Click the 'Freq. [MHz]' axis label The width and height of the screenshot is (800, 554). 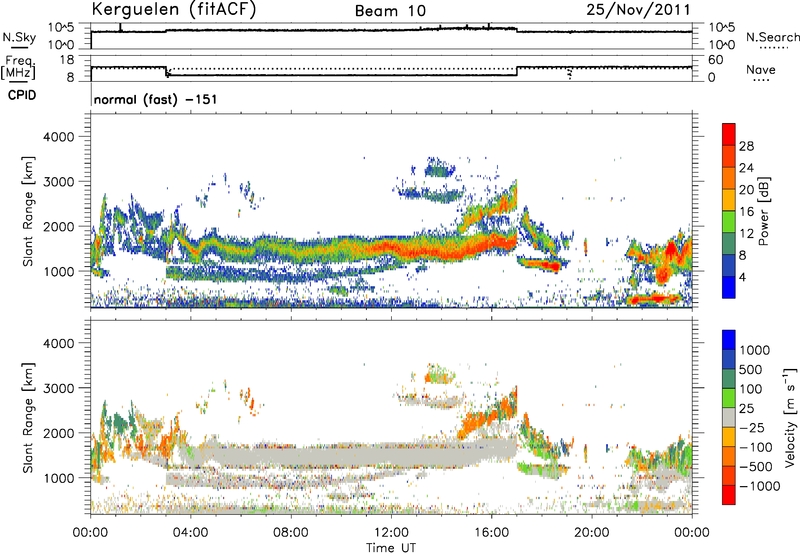18,67
